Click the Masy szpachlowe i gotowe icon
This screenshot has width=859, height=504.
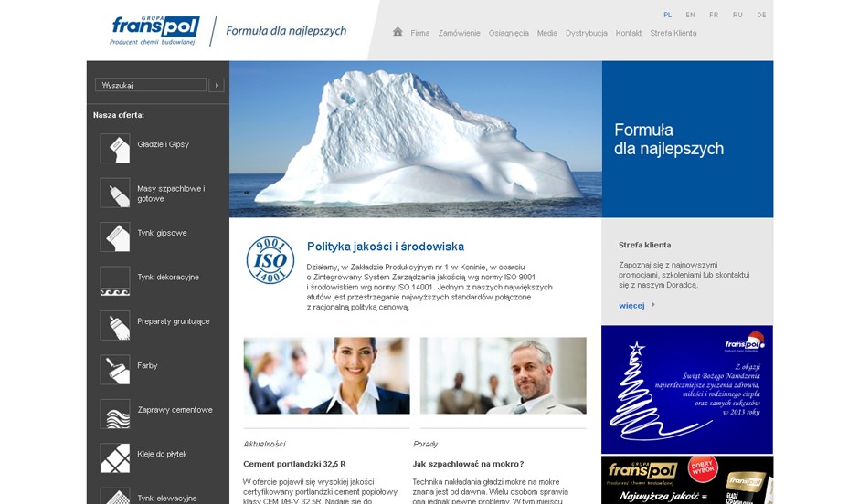pyautogui.click(x=115, y=193)
